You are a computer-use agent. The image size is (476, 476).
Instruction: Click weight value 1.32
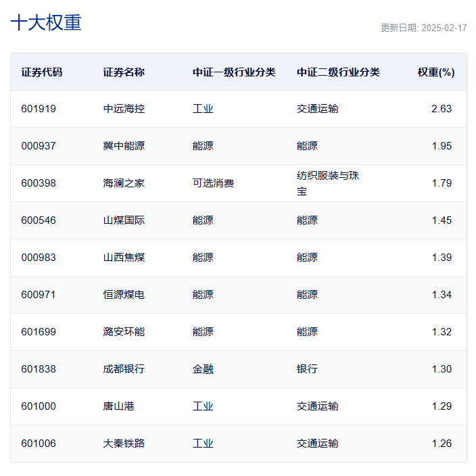click(442, 332)
